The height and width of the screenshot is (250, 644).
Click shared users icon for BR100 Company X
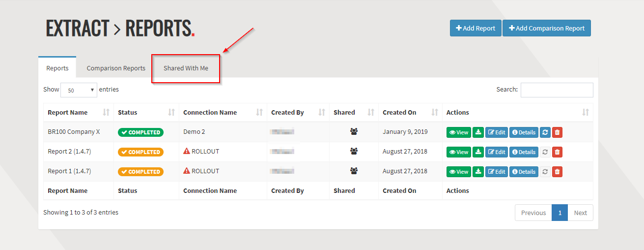coord(354,132)
